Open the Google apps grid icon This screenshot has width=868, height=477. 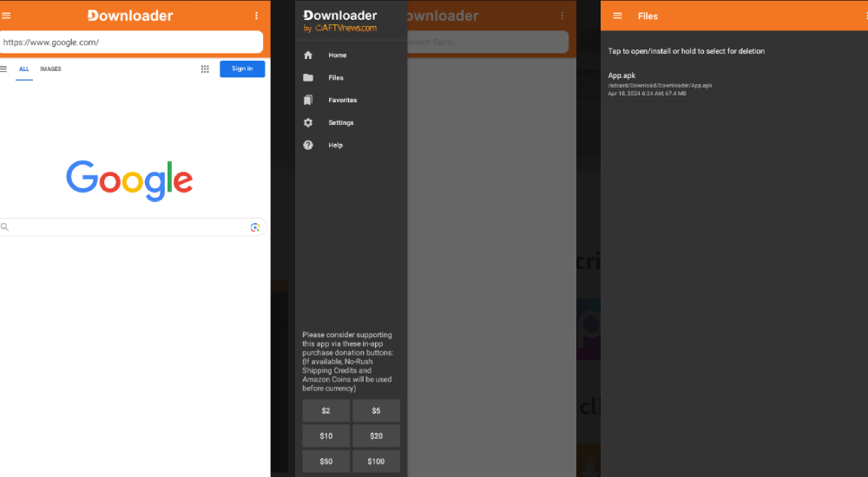pyautogui.click(x=205, y=69)
